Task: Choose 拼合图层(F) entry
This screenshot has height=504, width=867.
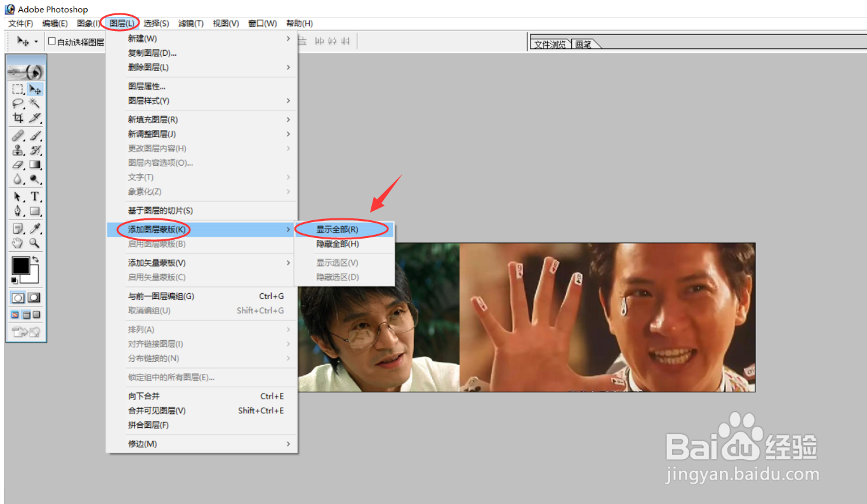Action: (201, 425)
